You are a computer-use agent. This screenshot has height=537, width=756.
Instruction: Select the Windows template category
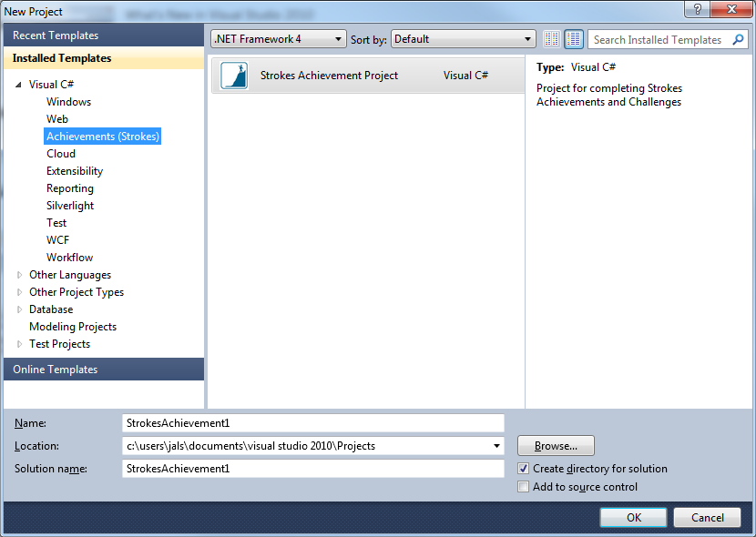[x=68, y=102]
